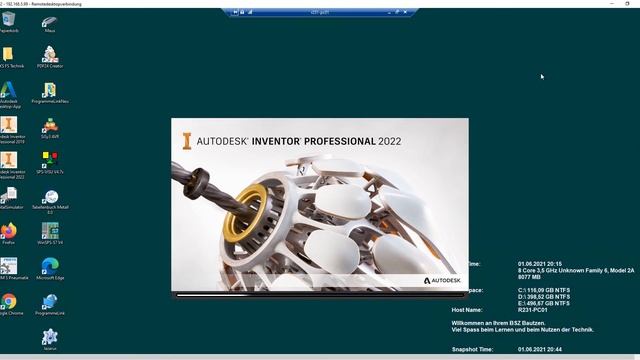Restore down remote session via connection bar
Image resolution: width=640 pixels, height=360 pixels.
397,12
